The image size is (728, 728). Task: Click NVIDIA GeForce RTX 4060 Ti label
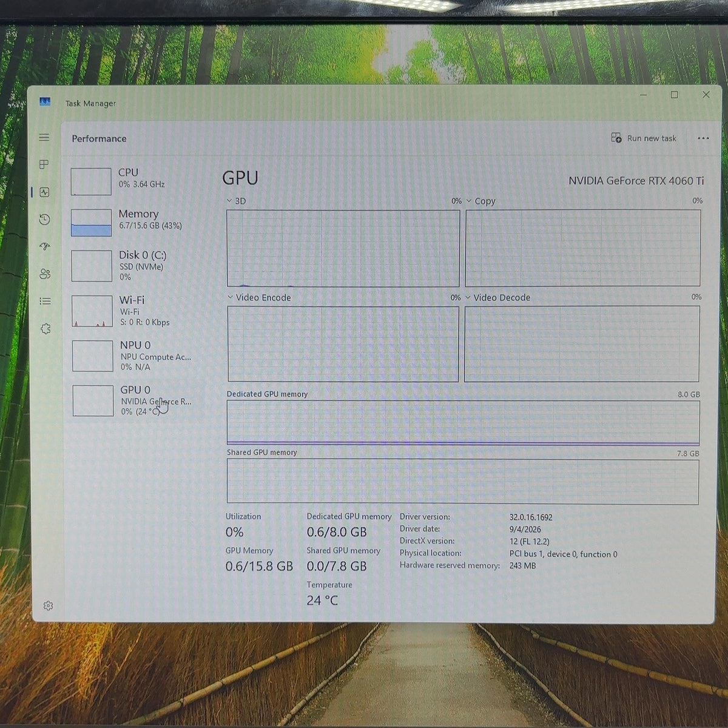[636, 181]
